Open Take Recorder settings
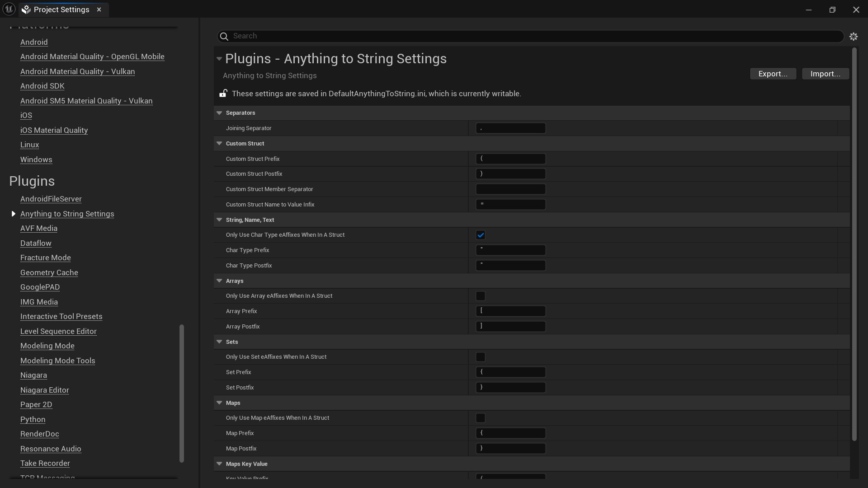This screenshot has height=488, width=868. [x=45, y=463]
